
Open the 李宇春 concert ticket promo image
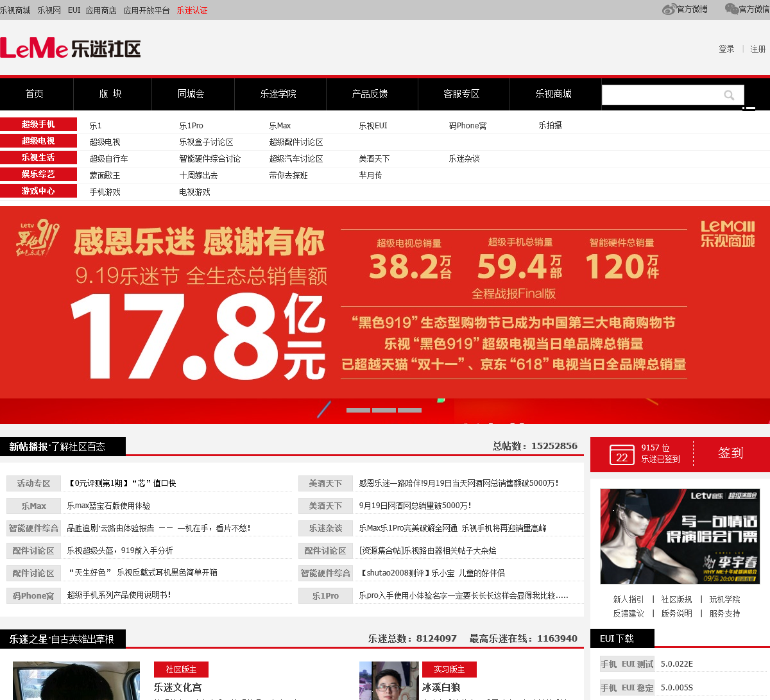click(680, 536)
